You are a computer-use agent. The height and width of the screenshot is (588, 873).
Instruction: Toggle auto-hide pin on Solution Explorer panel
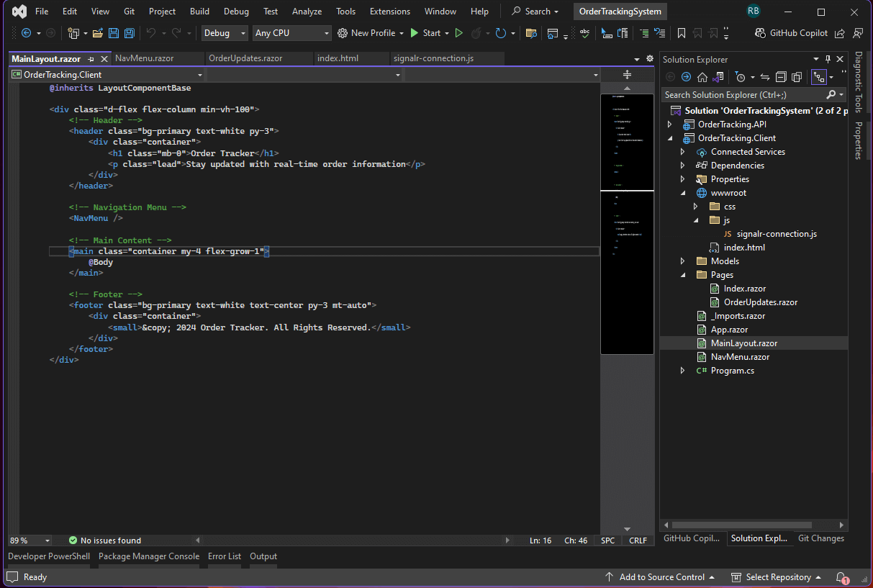(828, 60)
